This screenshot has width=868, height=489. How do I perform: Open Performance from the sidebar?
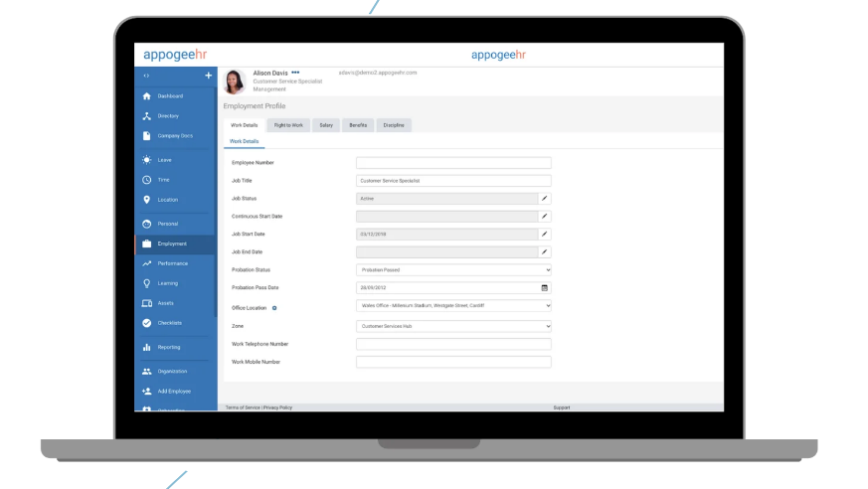point(171,263)
